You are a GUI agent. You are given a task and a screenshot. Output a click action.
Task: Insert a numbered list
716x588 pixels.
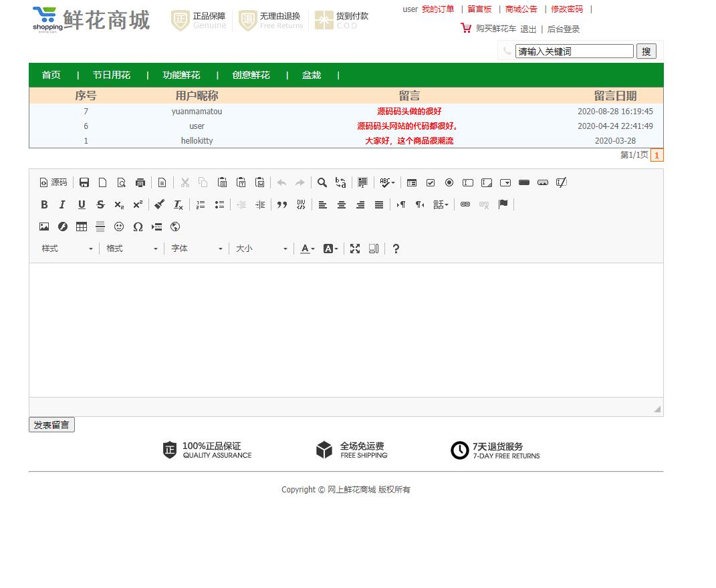[201, 204]
